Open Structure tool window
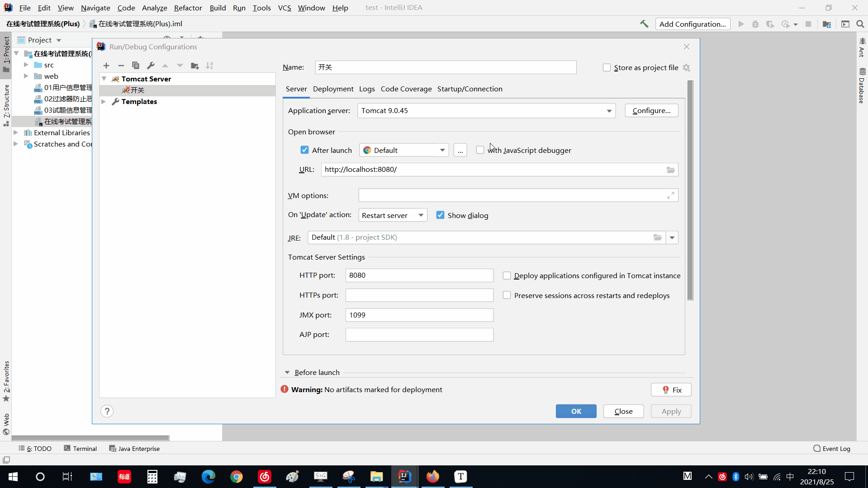 (x=6, y=105)
